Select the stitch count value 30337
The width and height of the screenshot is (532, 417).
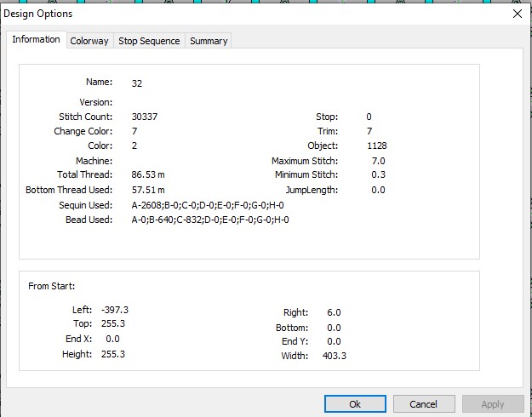point(145,117)
